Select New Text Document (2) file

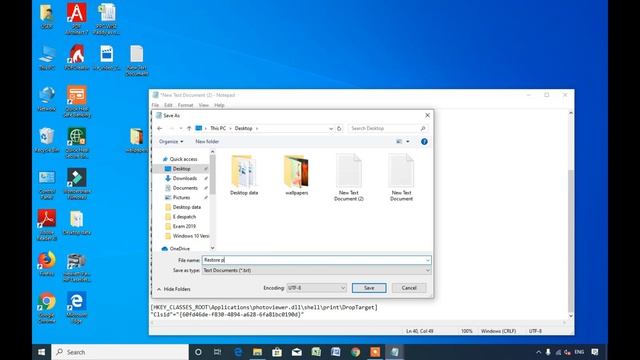click(349, 178)
